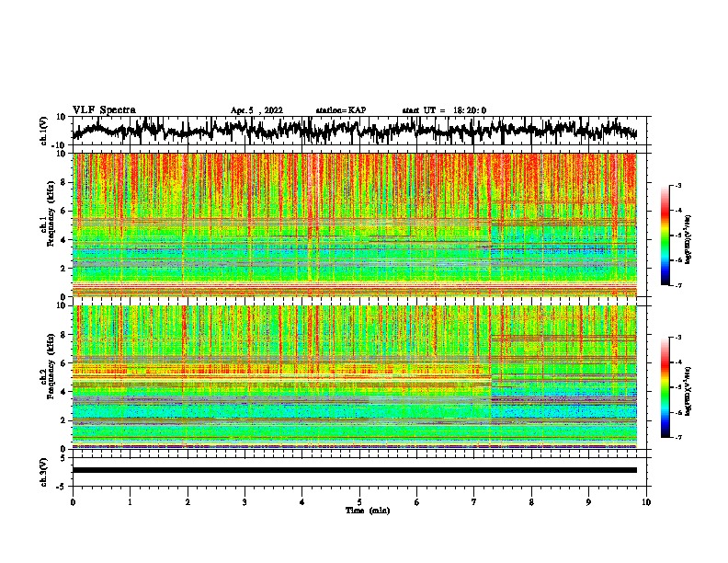Click time axis tick label "6"

417,502
